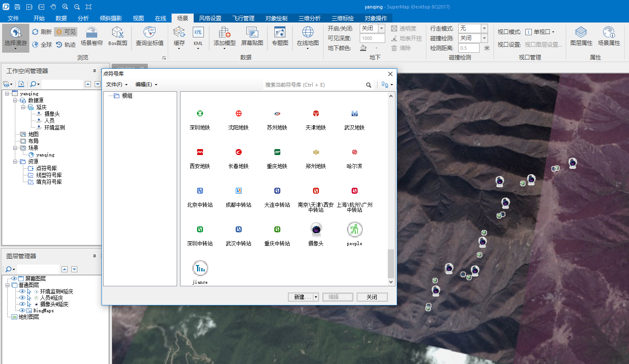Select the people symbol in library
Viewport: 629px width, 364px height.
tap(355, 234)
